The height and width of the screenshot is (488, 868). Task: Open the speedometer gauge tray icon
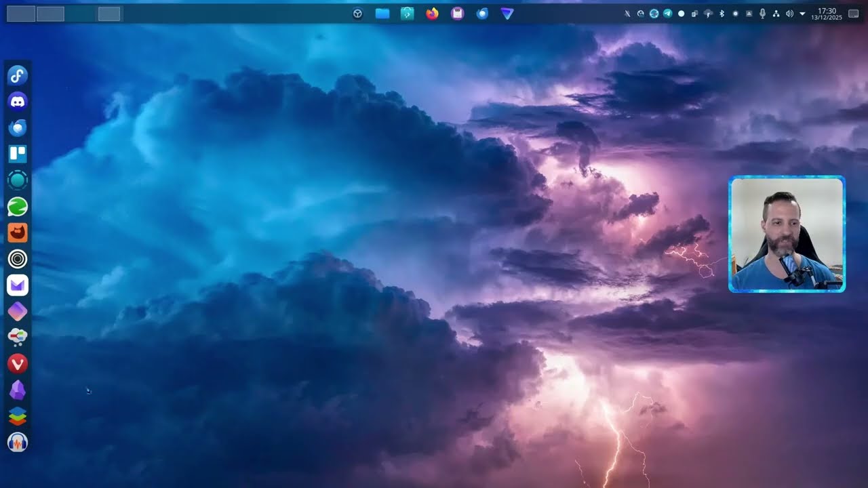641,14
